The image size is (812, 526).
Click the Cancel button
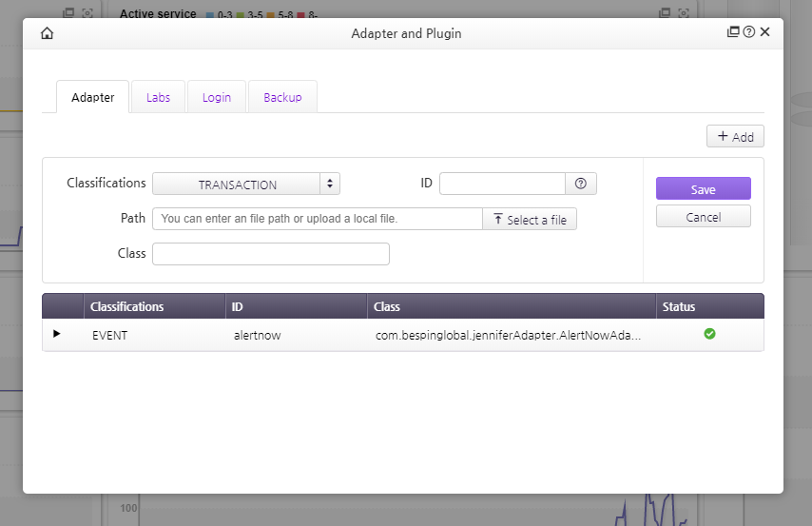pyautogui.click(x=703, y=217)
